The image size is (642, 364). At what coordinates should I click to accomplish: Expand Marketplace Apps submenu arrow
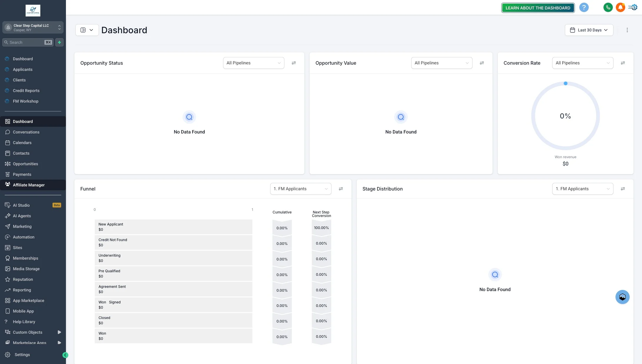59,343
